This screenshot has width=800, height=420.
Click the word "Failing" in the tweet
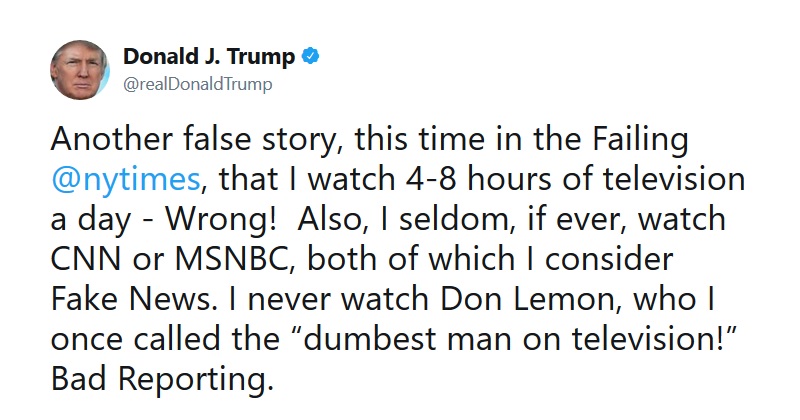640,139
